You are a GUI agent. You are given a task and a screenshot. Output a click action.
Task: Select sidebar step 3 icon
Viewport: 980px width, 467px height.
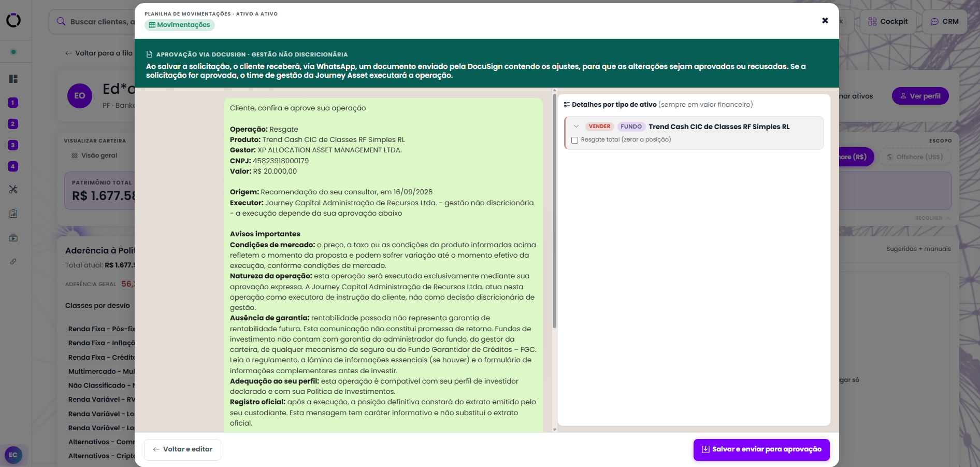pyautogui.click(x=13, y=145)
